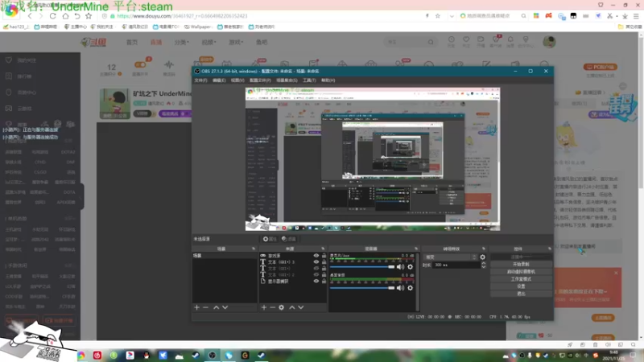Open source properties gear in the sources toolbar
This screenshot has height=362, width=644.
click(x=281, y=307)
